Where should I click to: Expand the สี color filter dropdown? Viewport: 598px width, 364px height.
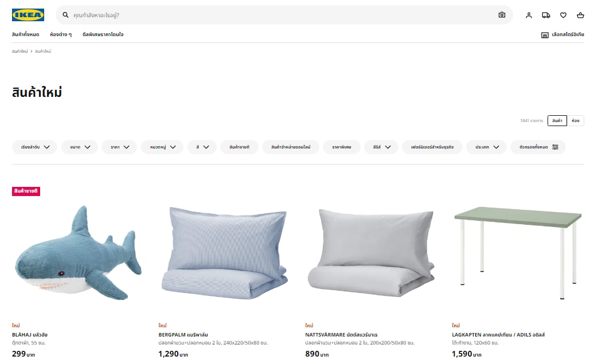click(202, 147)
